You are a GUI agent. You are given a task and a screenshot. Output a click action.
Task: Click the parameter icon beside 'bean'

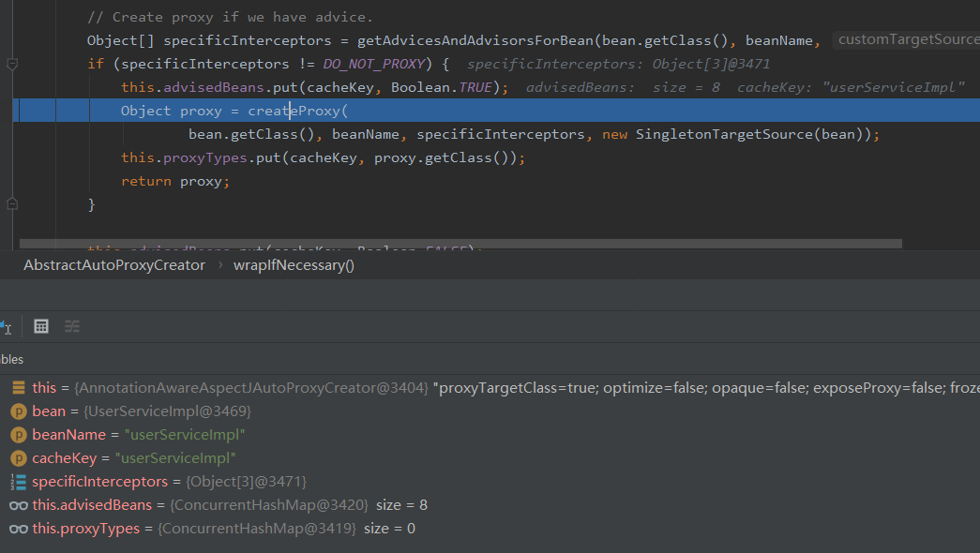tap(18, 411)
